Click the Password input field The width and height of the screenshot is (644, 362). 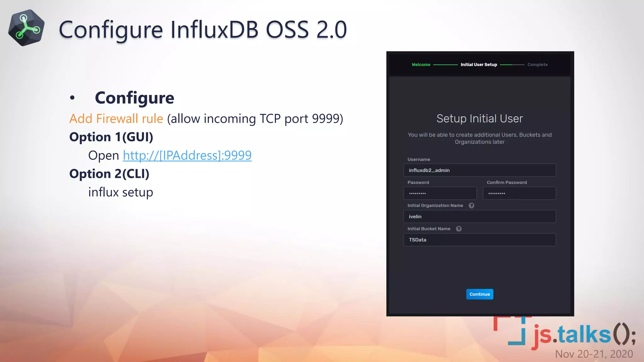click(440, 193)
